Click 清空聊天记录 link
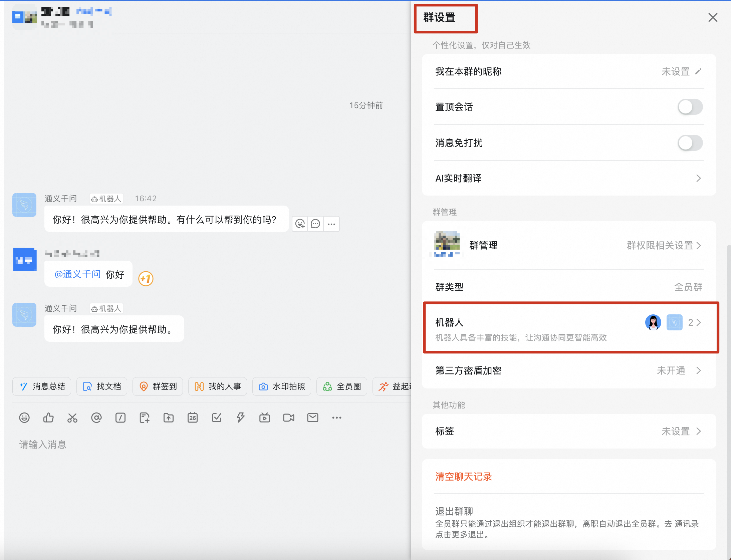The image size is (731, 560). [463, 477]
